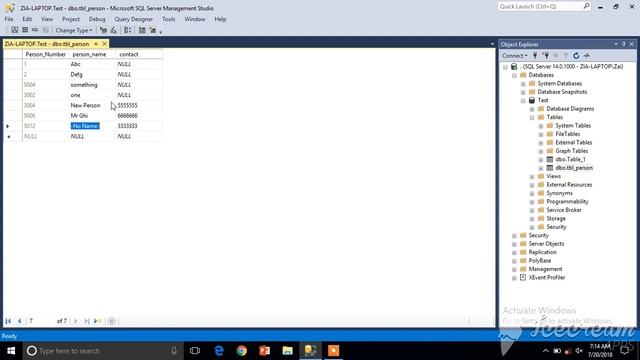Click the Add Group By toolbar icon

click(x=128, y=30)
